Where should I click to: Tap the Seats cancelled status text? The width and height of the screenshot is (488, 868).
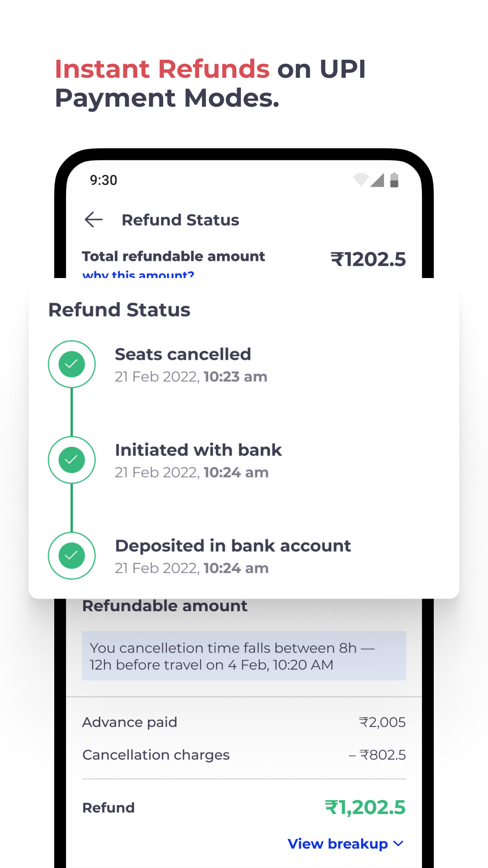click(183, 354)
